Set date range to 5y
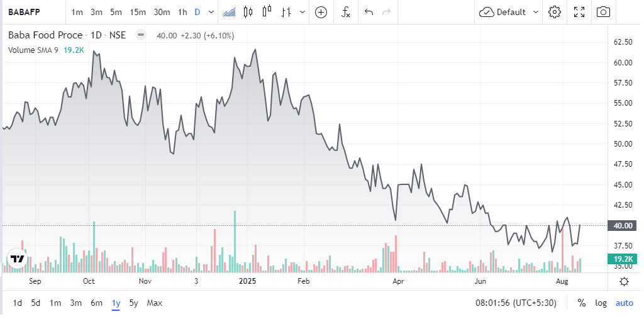Viewport: 644px width, 319px height. (x=133, y=303)
